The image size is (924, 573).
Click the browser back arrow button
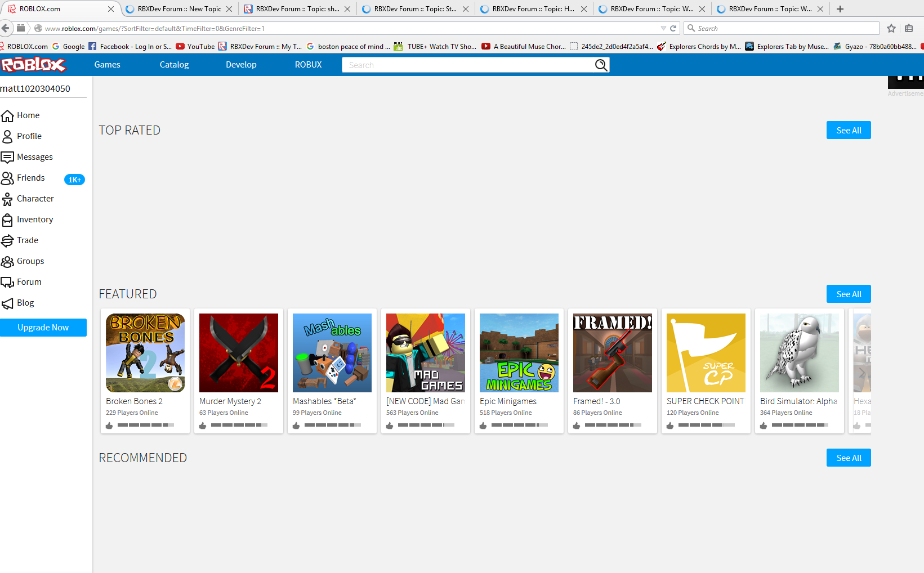[x=6, y=28]
